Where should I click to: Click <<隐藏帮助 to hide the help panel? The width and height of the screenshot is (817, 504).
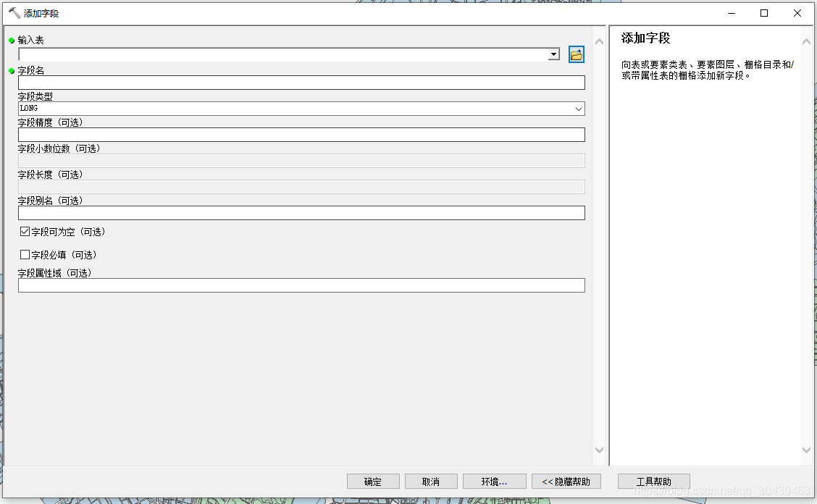pos(566,481)
